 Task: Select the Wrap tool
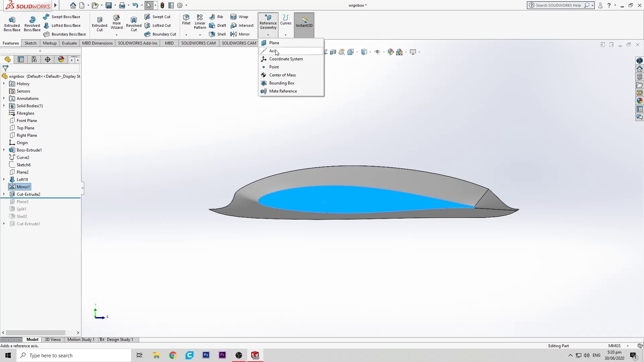(239, 17)
